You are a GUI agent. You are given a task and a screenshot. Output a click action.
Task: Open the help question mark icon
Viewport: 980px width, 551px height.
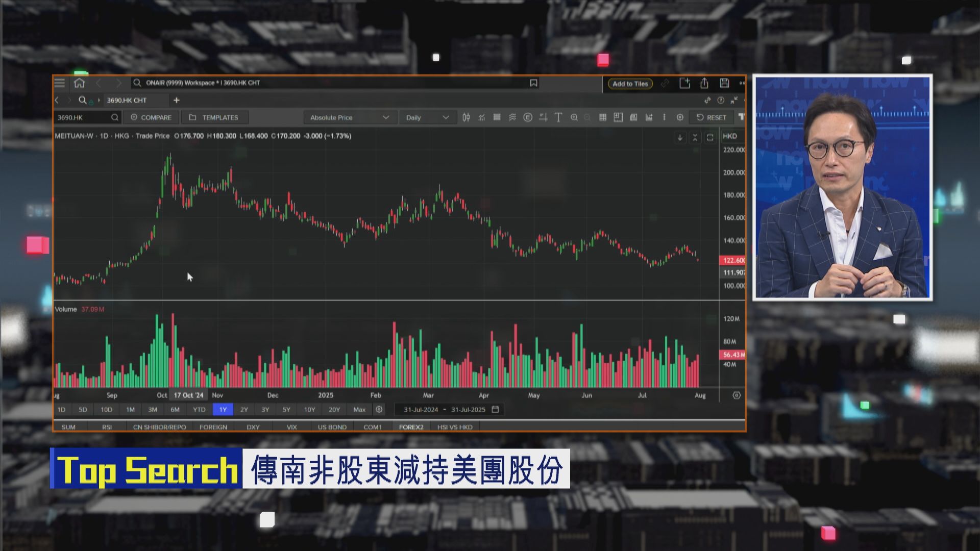pos(721,100)
